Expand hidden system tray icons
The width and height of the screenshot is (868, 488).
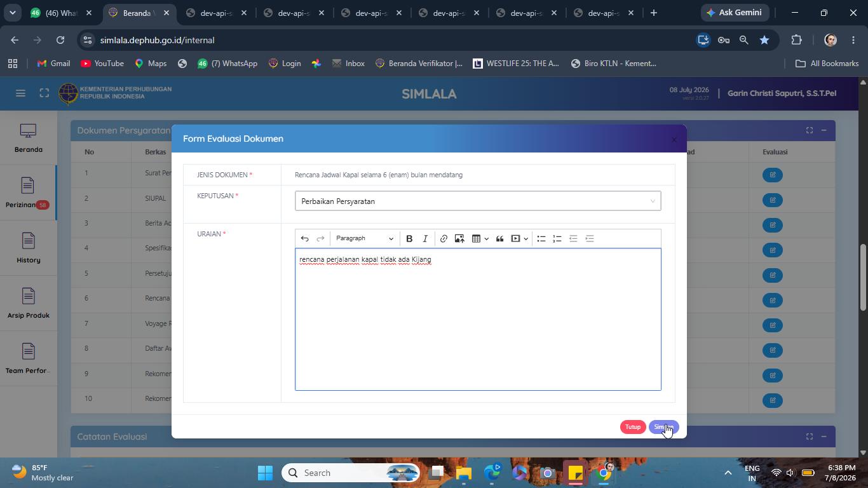click(728, 473)
